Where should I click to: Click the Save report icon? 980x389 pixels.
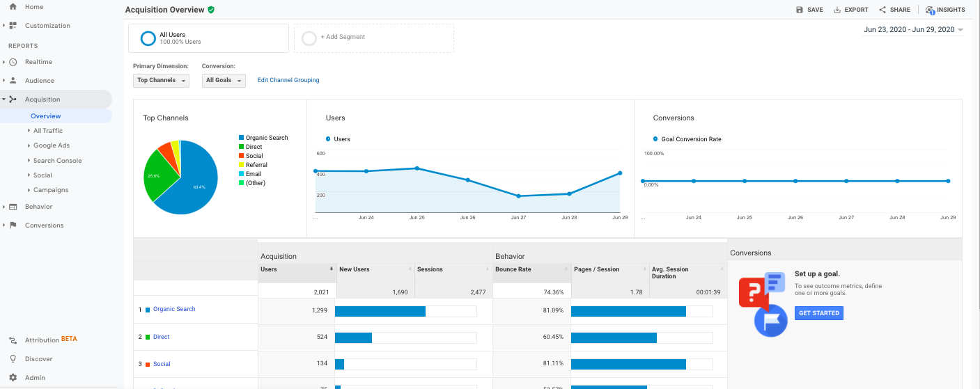click(800, 10)
